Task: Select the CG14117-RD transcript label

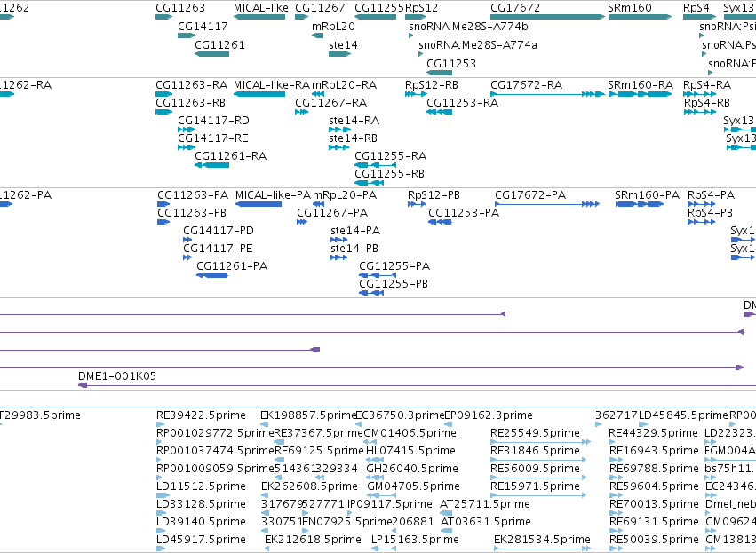Action: coord(213,121)
